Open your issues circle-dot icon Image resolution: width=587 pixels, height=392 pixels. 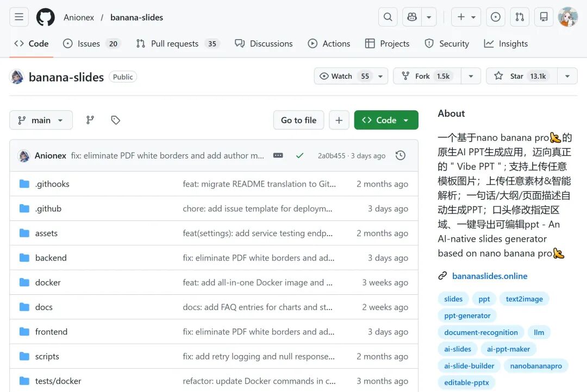point(495,17)
